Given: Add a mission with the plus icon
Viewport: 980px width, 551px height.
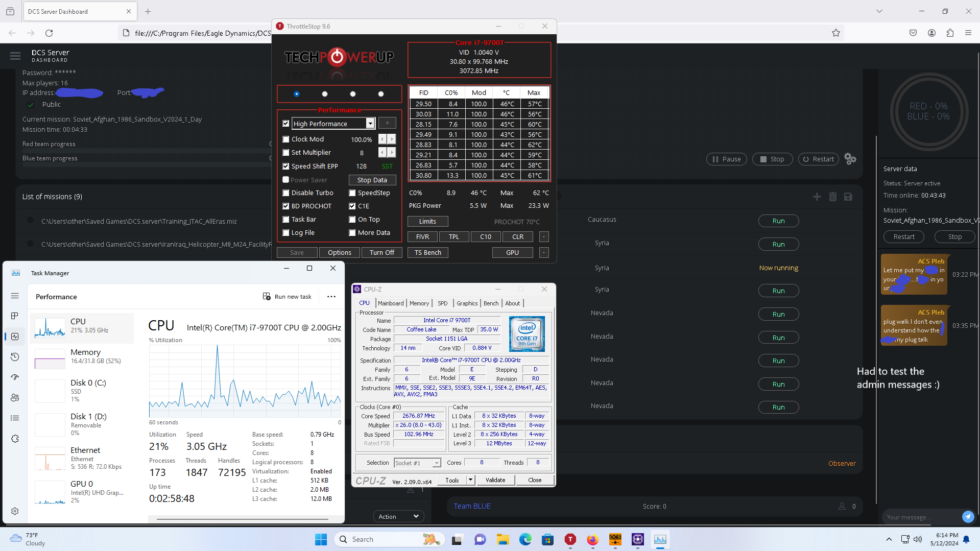Looking at the screenshot, I should pyautogui.click(x=817, y=197).
